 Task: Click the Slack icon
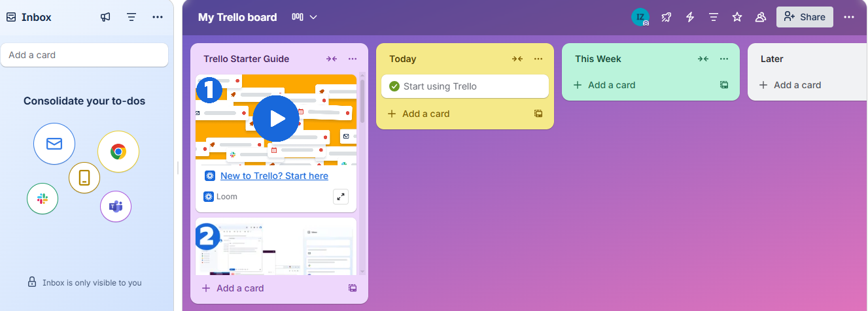[43, 199]
